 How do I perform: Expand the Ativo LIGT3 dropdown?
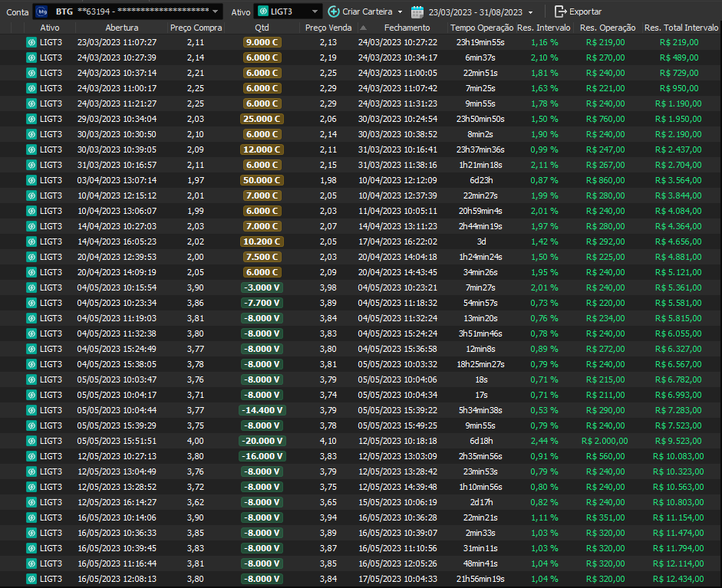pos(315,11)
